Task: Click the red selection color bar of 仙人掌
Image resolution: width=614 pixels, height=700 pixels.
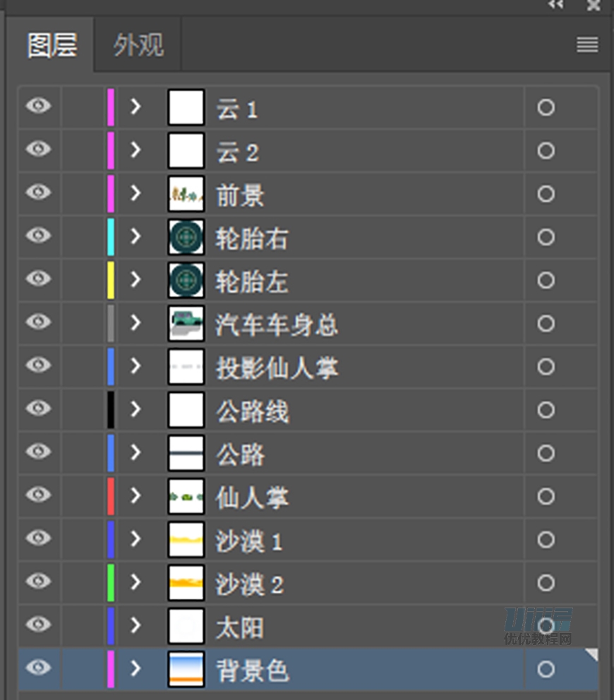Action: 111,495
